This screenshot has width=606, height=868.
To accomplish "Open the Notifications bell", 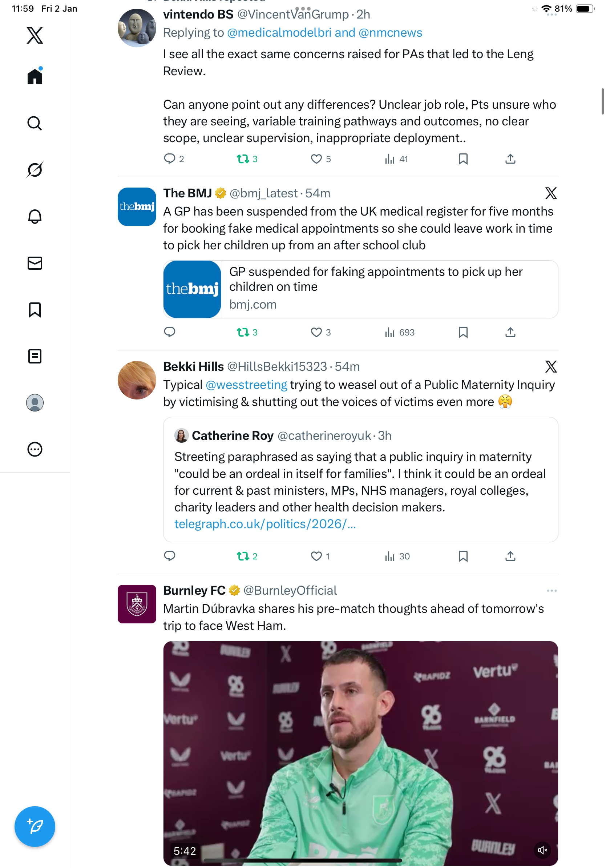I will [35, 217].
